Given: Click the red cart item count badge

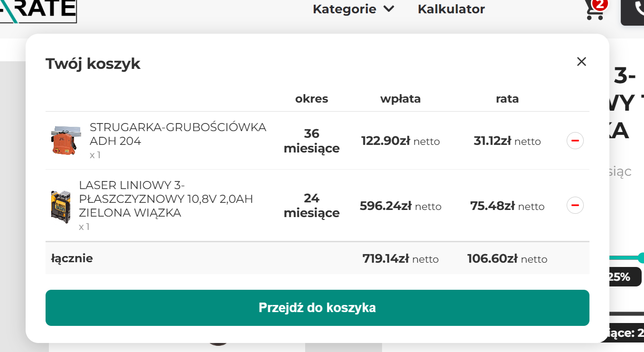Looking at the screenshot, I should point(600,4).
